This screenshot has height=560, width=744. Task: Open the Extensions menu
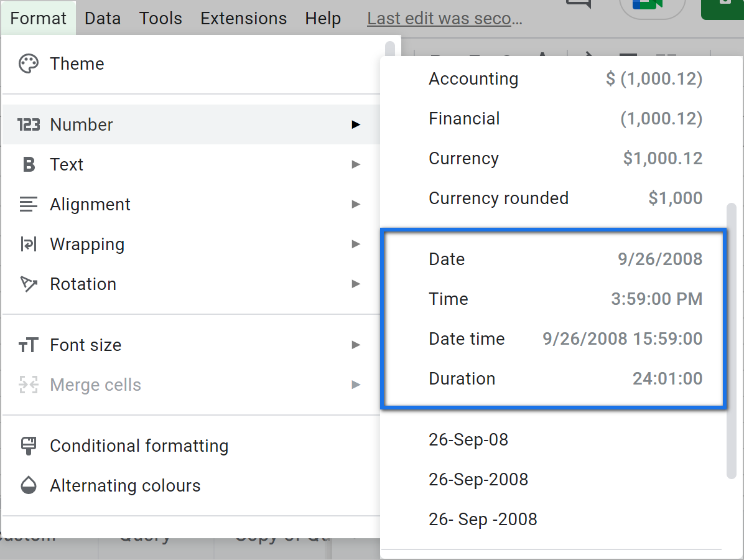click(x=243, y=18)
